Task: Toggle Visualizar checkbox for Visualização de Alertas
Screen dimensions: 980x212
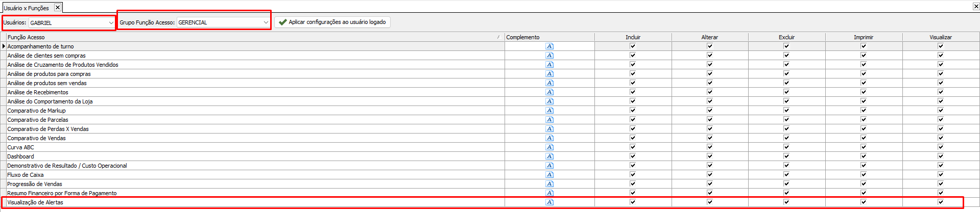Action: (941, 202)
